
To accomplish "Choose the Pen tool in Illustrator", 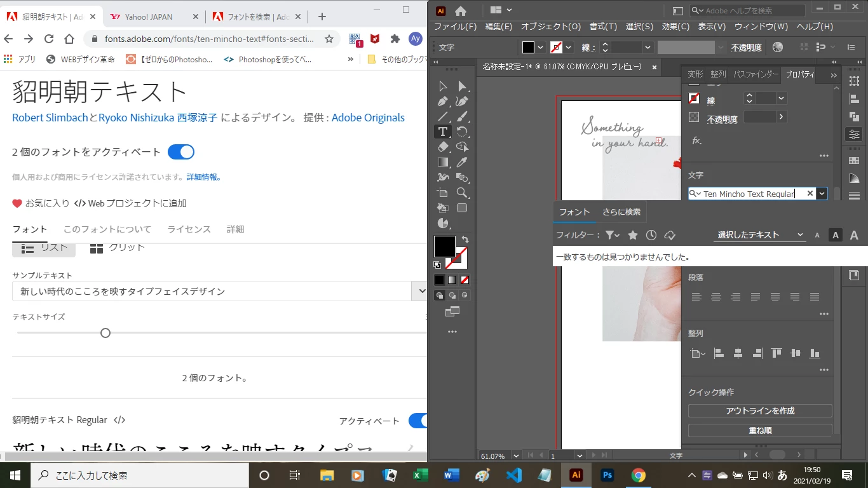I will 443,101.
